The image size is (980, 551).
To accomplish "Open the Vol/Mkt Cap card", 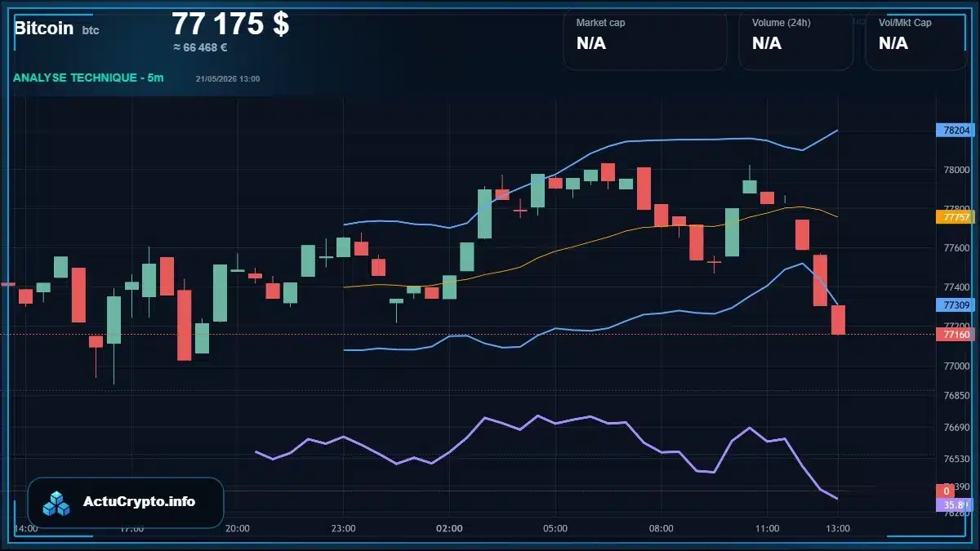I will click(x=916, y=40).
